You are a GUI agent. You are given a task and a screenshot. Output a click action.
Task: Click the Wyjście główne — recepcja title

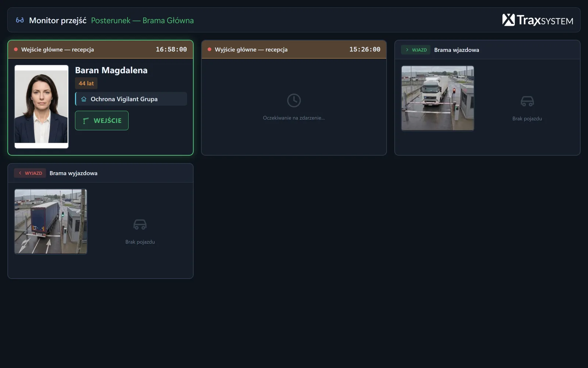(251, 50)
